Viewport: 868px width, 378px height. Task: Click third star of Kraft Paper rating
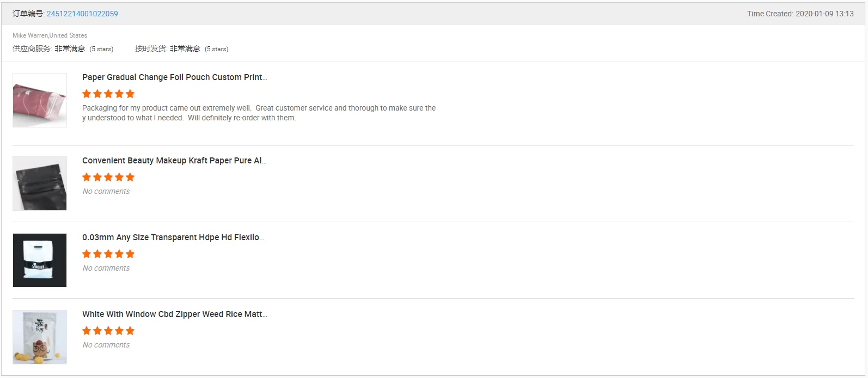click(x=108, y=177)
